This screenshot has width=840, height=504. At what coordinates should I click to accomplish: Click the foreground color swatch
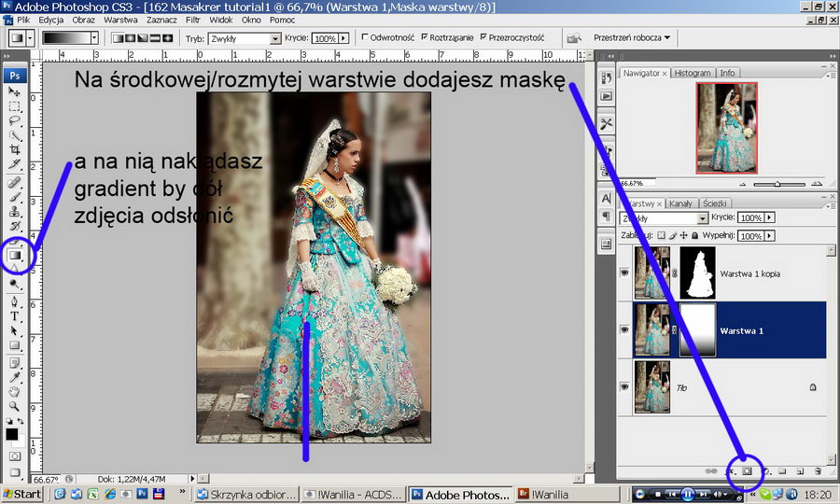point(12,434)
